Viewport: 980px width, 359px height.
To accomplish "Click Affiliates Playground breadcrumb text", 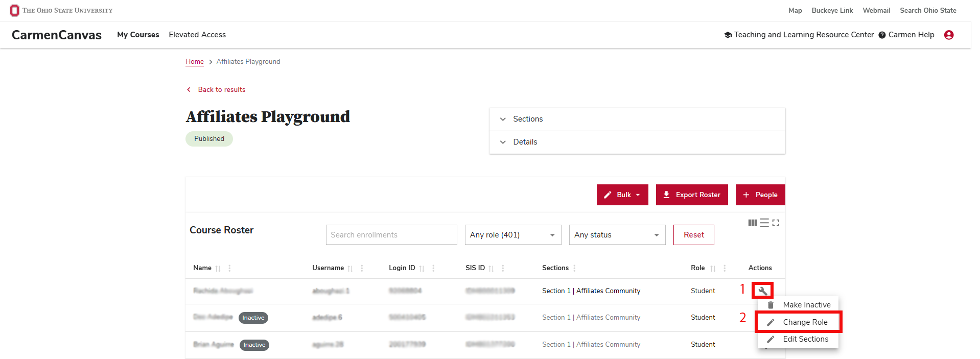I will pos(248,62).
